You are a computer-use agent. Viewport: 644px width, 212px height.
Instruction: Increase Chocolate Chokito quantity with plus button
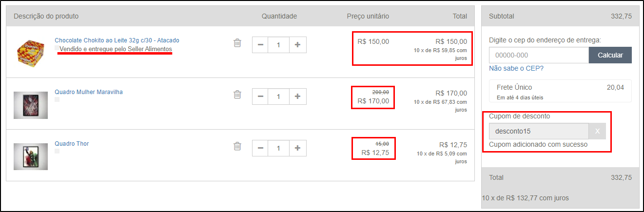297,45
